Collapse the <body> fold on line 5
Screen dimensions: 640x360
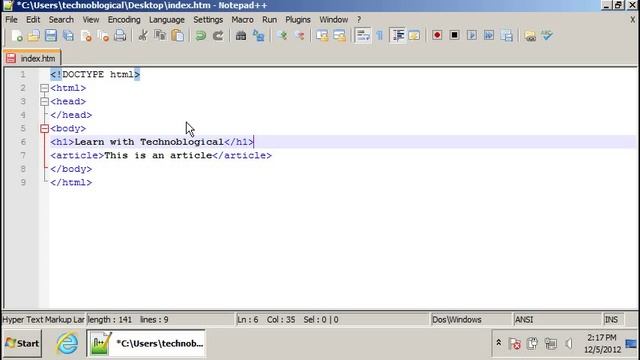(44, 129)
